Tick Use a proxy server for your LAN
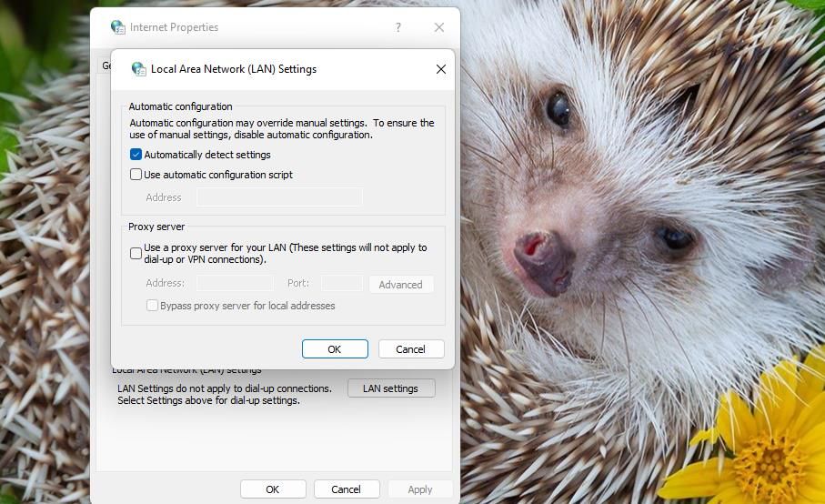 click(x=136, y=253)
